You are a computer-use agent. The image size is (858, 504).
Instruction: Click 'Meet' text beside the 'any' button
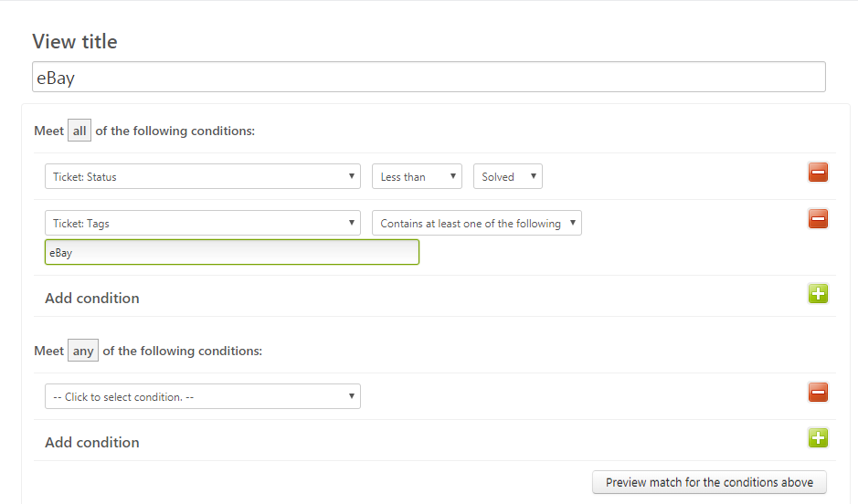[x=49, y=351]
